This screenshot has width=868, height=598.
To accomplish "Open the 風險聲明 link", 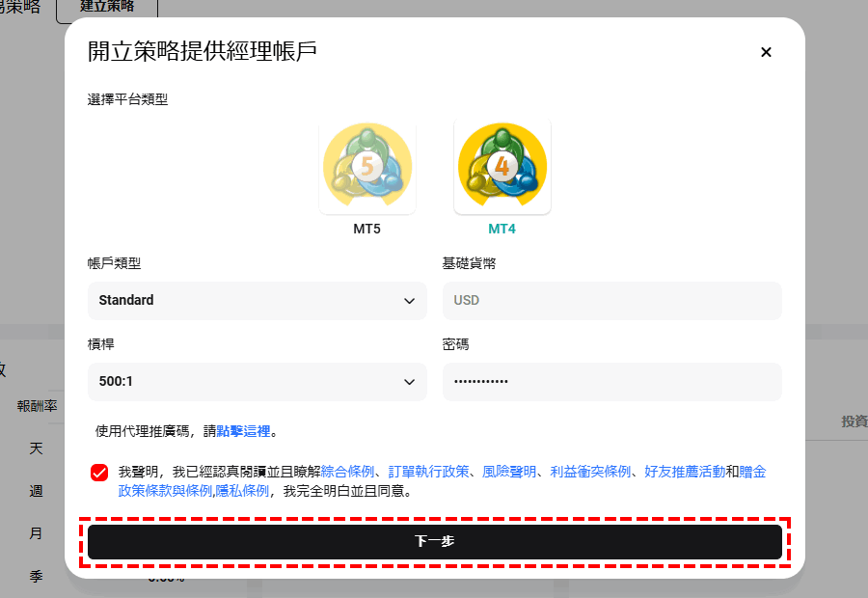I will coord(509,472).
